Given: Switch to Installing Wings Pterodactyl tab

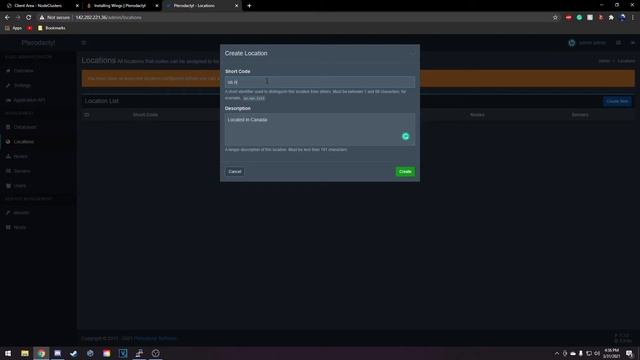Looking at the screenshot, I should pos(122,6).
